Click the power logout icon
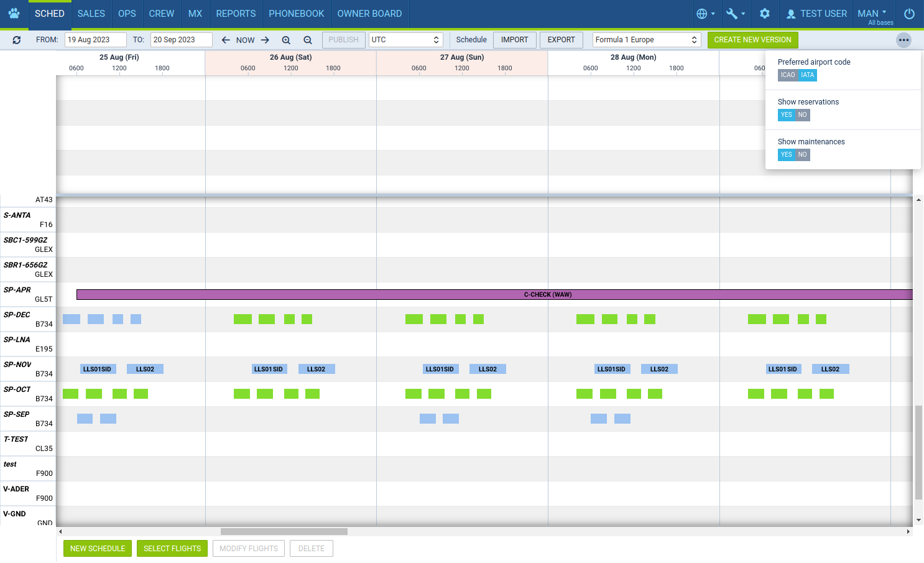This screenshot has height=563, width=924. (x=909, y=13)
